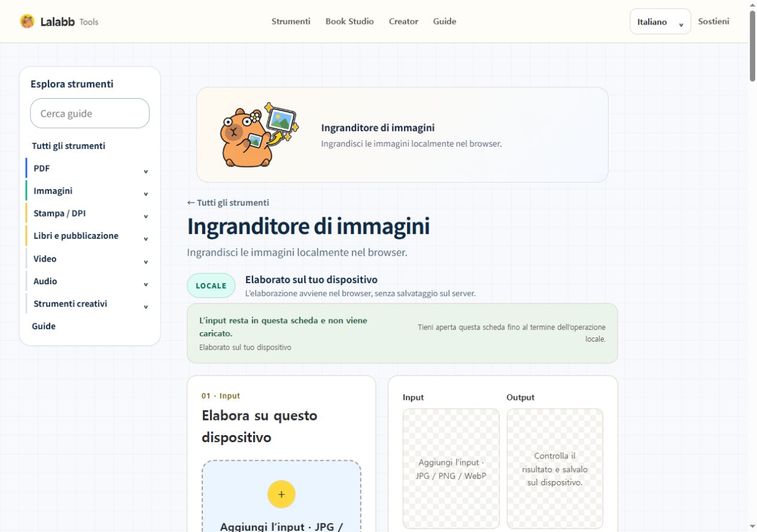Screen dimensions: 757x532
Task: Expand the Audio category chevron
Action: tap(145, 284)
